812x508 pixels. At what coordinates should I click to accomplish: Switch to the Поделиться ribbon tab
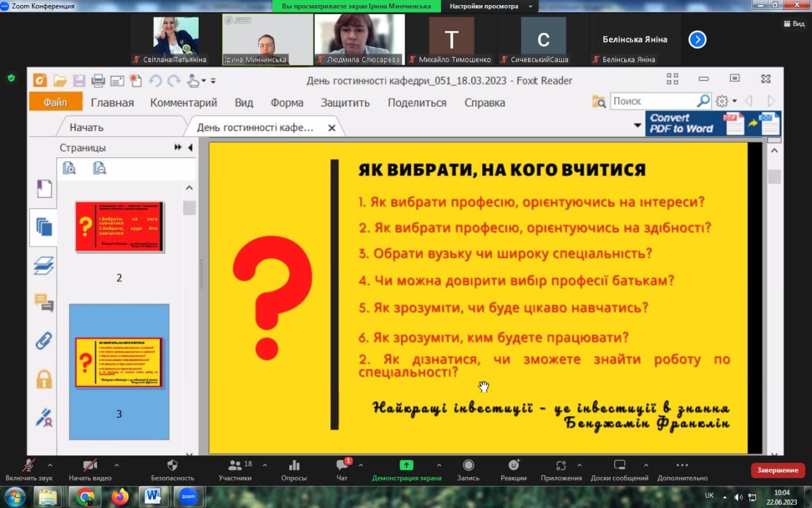click(x=417, y=102)
